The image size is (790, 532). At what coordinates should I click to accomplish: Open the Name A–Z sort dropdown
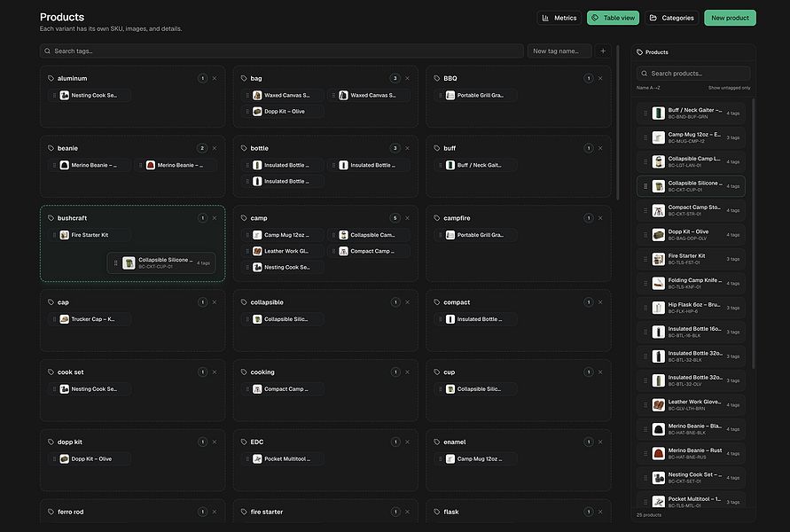[648, 88]
